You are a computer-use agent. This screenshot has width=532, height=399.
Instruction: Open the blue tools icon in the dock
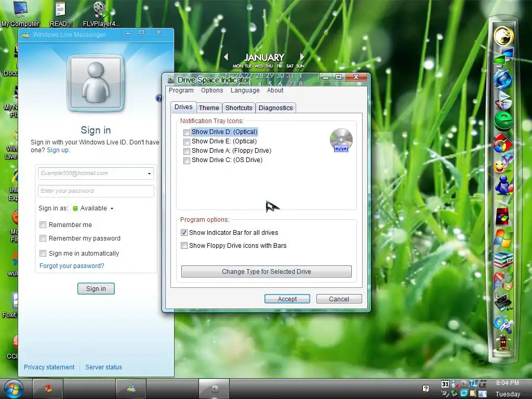503,324
